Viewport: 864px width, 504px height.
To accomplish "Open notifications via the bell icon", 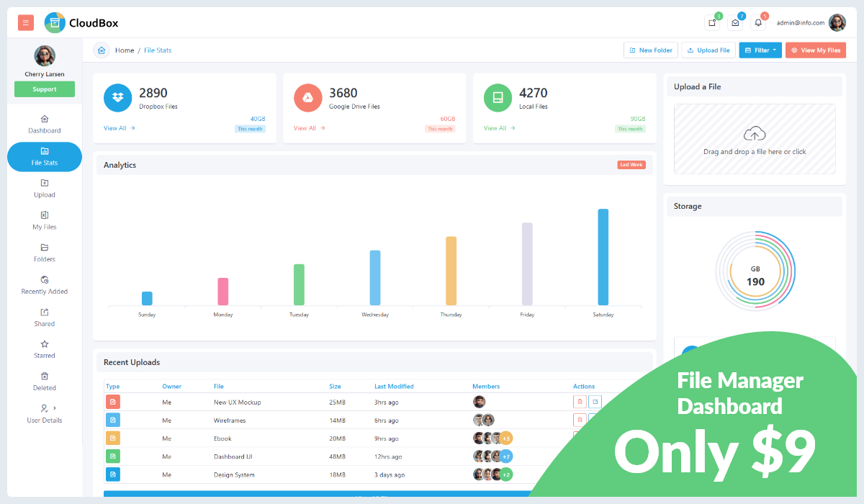I will (757, 22).
